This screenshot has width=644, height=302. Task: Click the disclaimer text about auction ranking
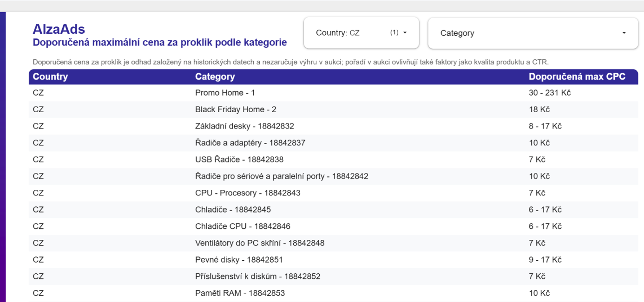pyautogui.click(x=290, y=62)
